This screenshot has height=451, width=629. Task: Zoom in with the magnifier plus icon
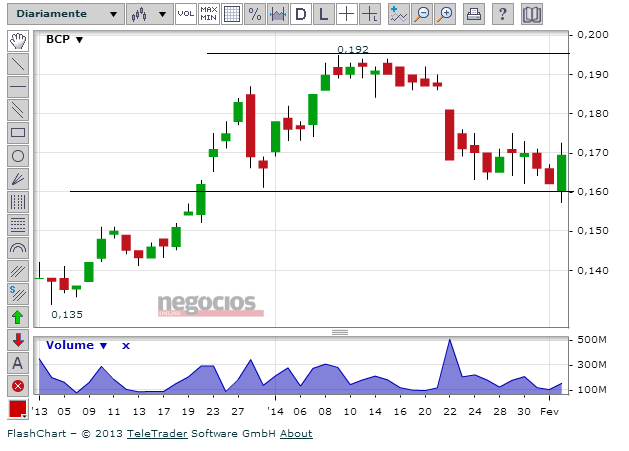pyautogui.click(x=445, y=14)
